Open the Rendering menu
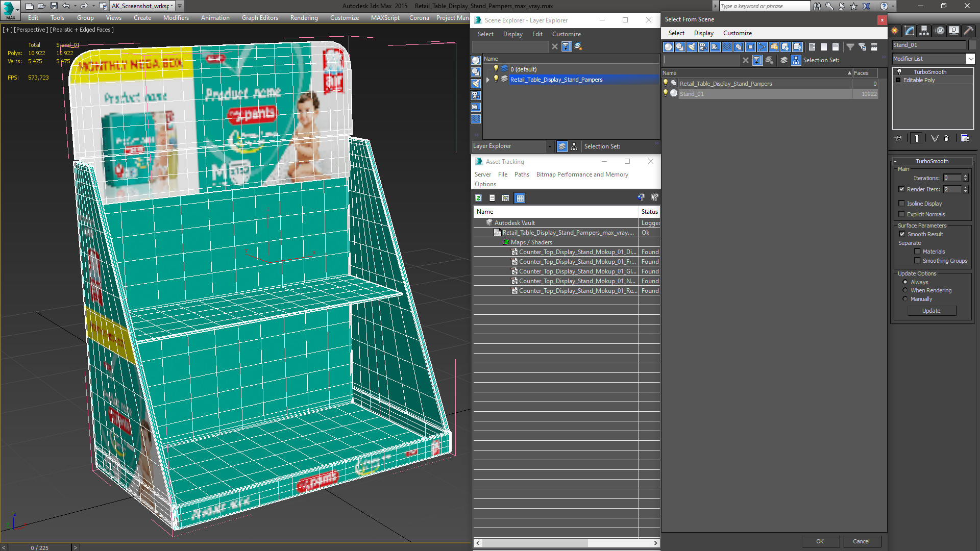 [x=304, y=18]
